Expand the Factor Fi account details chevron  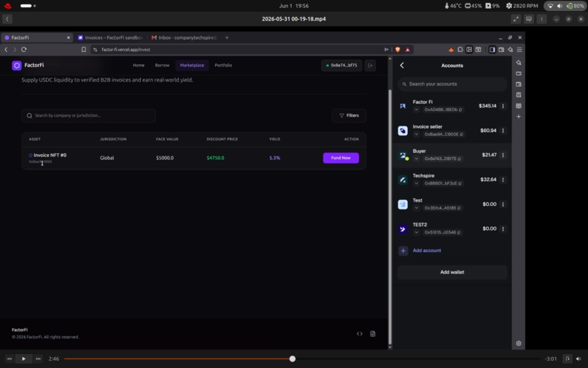point(417,110)
